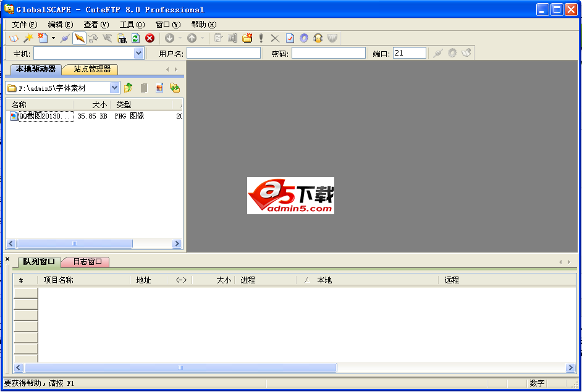
Task: Click the bookmark page icon in local pane
Action: (x=159, y=88)
